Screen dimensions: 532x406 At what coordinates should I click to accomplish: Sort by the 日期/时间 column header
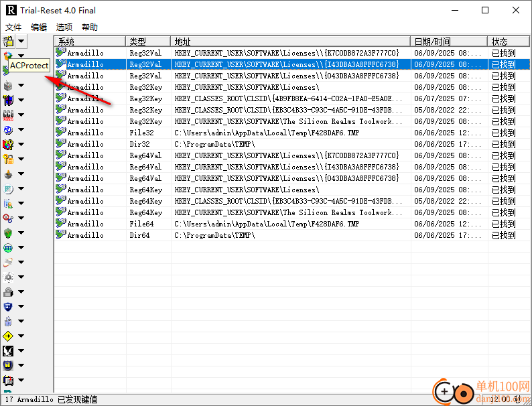[x=449, y=42]
